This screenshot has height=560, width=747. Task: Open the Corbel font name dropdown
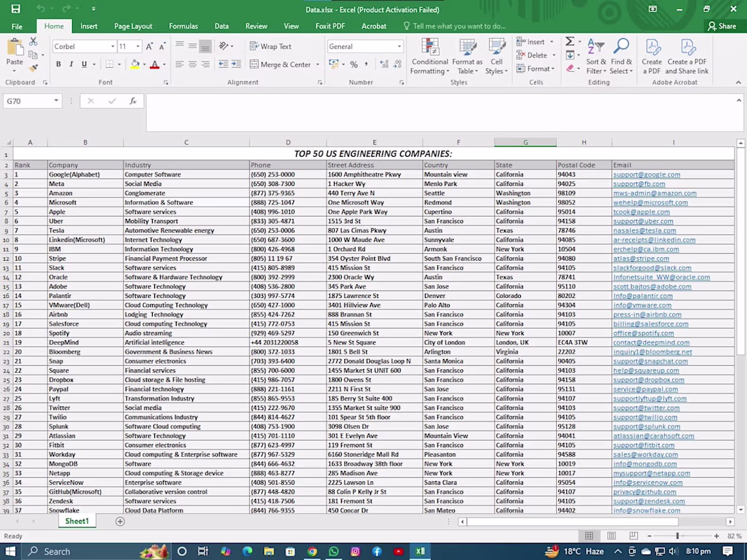click(x=113, y=47)
